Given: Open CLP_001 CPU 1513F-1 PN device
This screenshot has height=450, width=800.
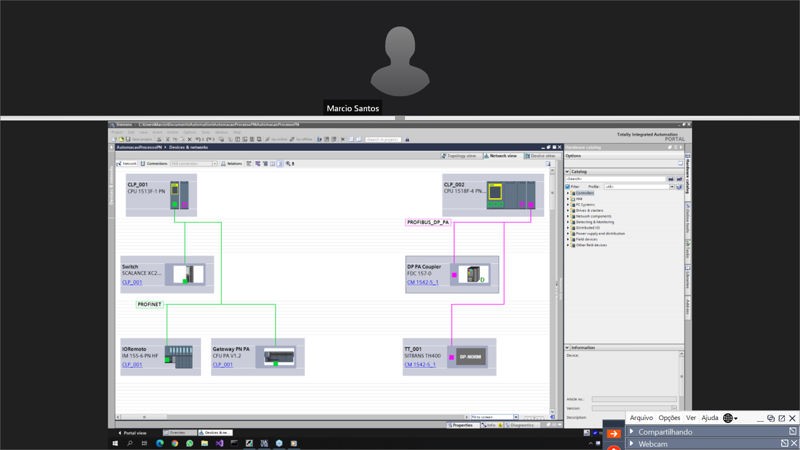Looking at the screenshot, I should pyautogui.click(x=161, y=195).
